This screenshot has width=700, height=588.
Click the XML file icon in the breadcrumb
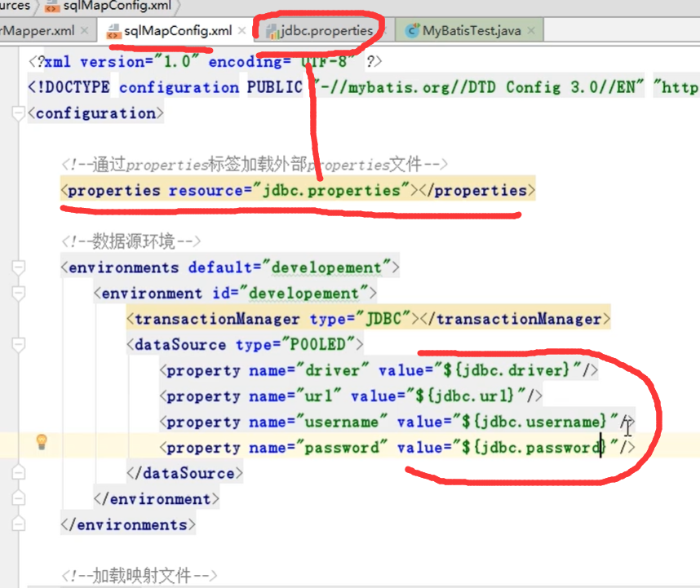click(x=52, y=7)
